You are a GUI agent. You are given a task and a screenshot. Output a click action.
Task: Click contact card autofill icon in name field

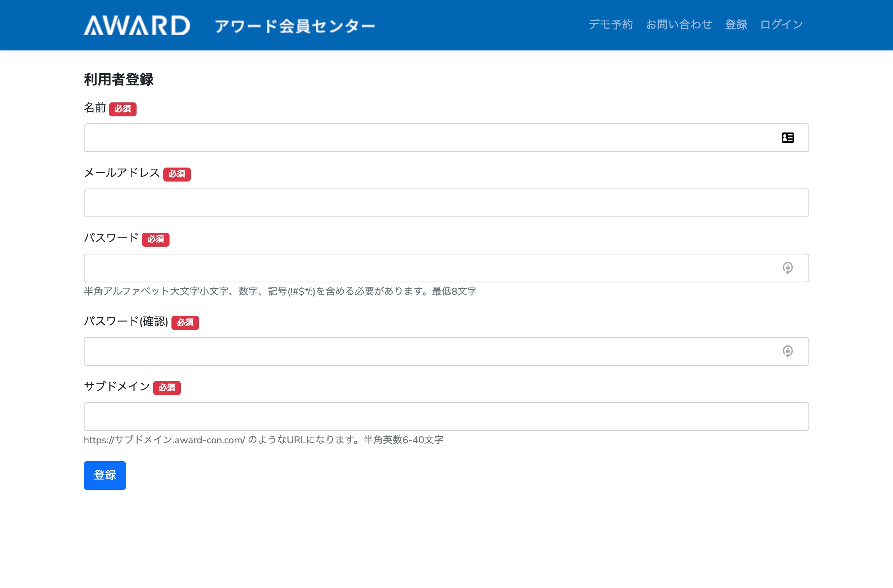pyautogui.click(x=787, y=138)
